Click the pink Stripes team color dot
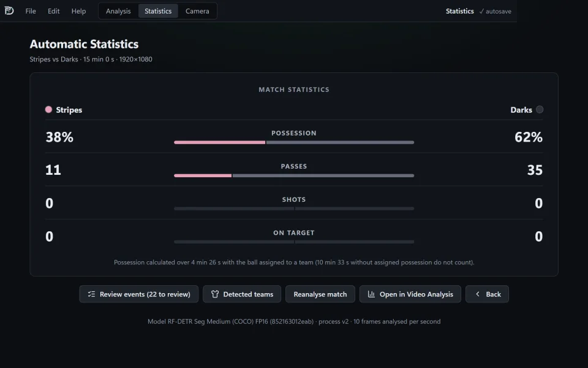This screenshot has width=588, height=368. pos(48,110)
